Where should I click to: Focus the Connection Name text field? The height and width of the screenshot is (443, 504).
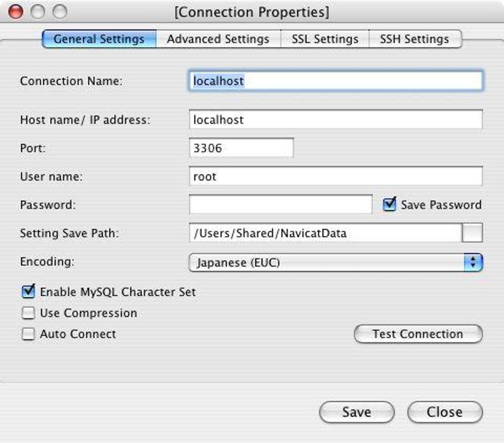coord(336,81)
